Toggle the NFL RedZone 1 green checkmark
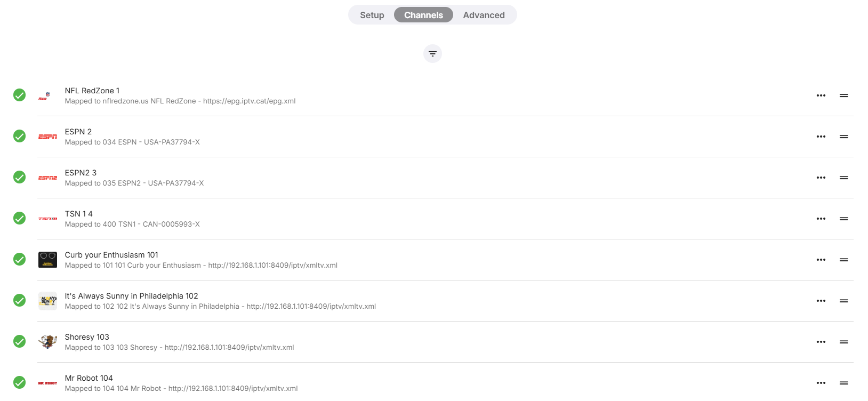The height and width of the screenshot is (401, 868). coord(19,95)
